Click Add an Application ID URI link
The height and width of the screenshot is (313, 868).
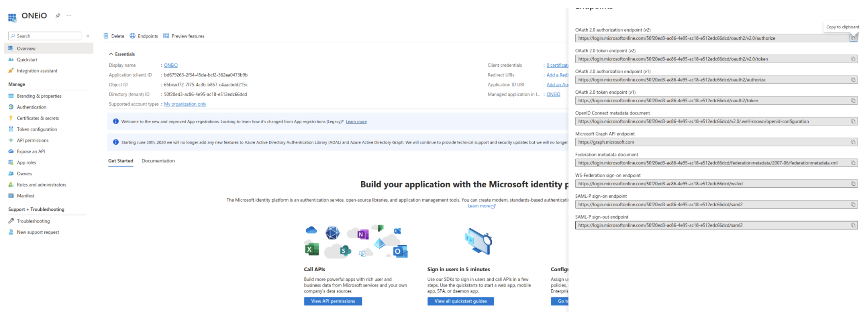point(557,85)
